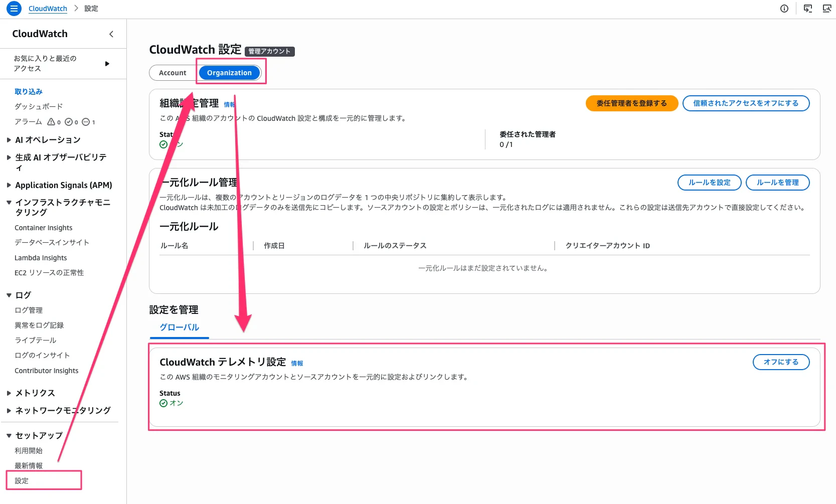Expand Application Signals (APM) section
This screenshot has height=504, width=836.
point(9,185)
